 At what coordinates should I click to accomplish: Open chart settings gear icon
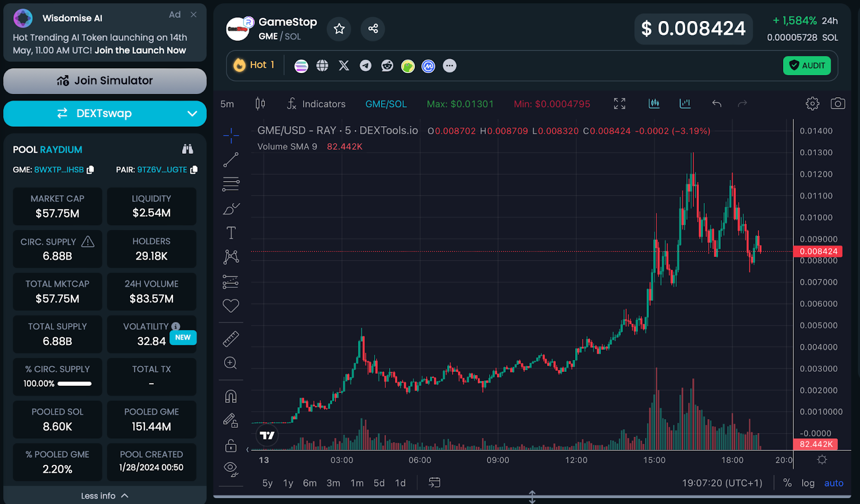(812, 104)
